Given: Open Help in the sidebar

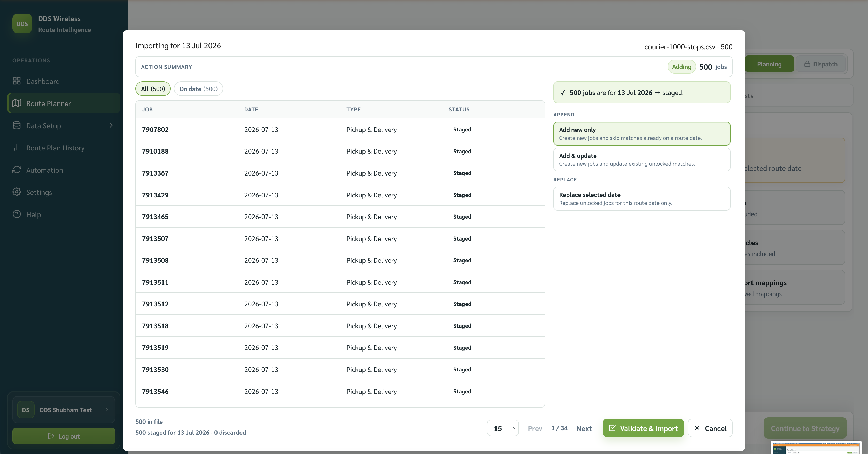Looking at the screenshot, I should pyautogui.click(x=64, y=214).
